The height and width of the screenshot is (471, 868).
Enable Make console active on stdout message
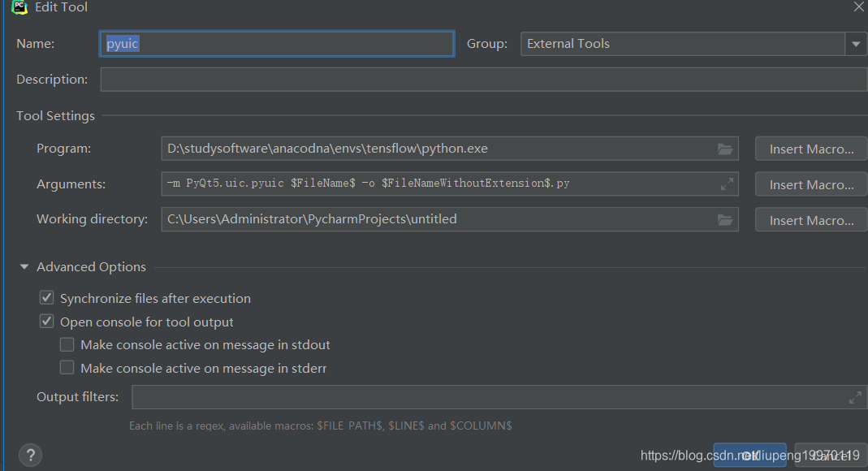67,345
